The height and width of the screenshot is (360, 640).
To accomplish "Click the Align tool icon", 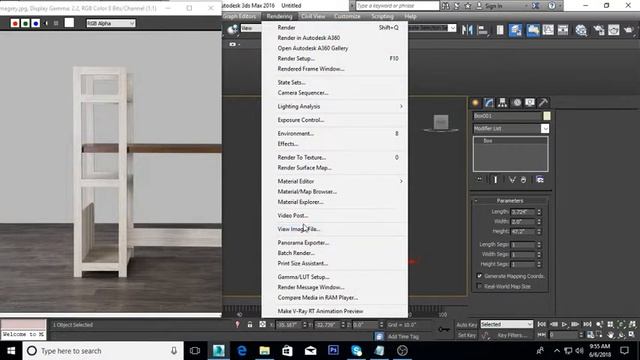I will [x=483, y=30].
